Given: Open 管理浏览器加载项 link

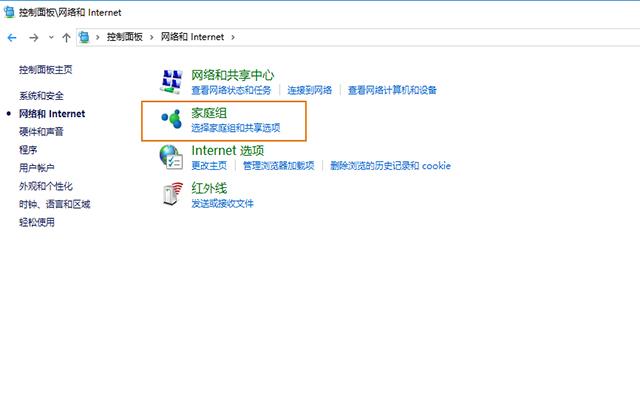Looking at the screenshot, I should coord(278,166).
